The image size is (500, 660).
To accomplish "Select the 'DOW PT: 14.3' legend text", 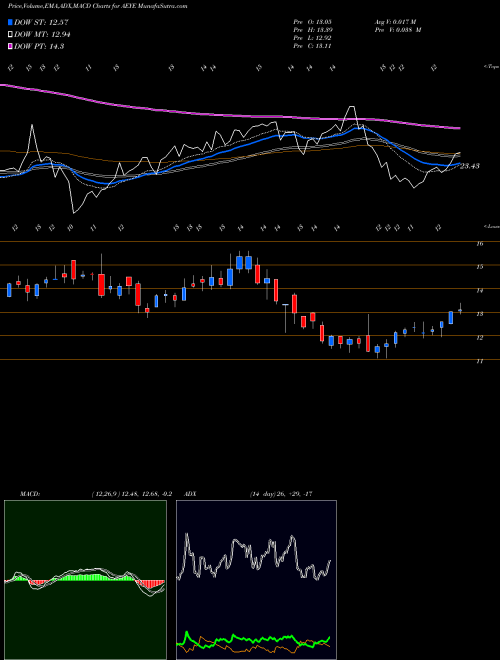I will point(39,46).
